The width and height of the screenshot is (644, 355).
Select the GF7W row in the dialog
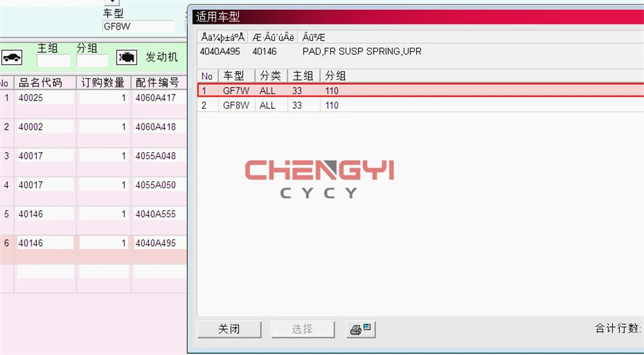[421, 90]
